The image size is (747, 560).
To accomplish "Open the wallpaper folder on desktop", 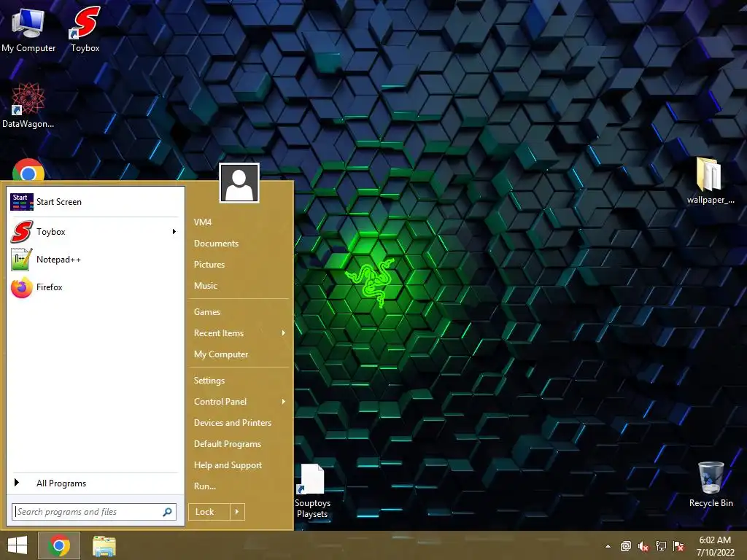I will pyautogui.click(x=711, y=181).
